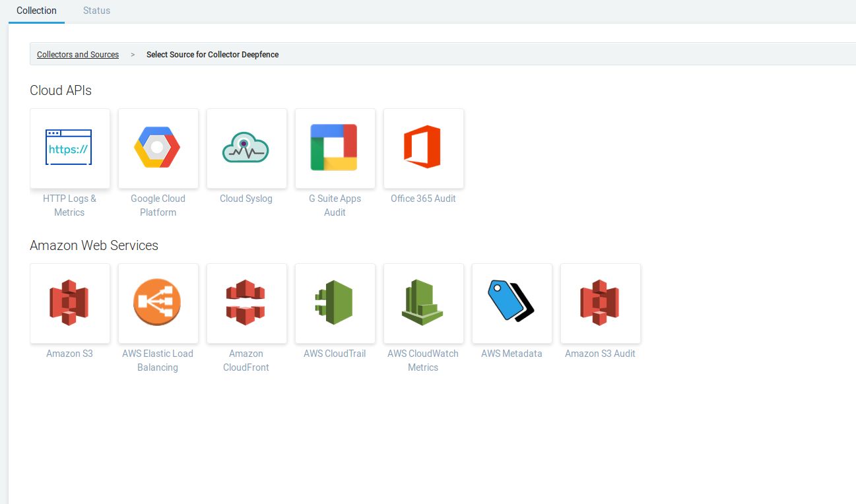
Task: Choose the Google Cloud Platform source icon
Action: pyautogui.click(x=158, y=148)
